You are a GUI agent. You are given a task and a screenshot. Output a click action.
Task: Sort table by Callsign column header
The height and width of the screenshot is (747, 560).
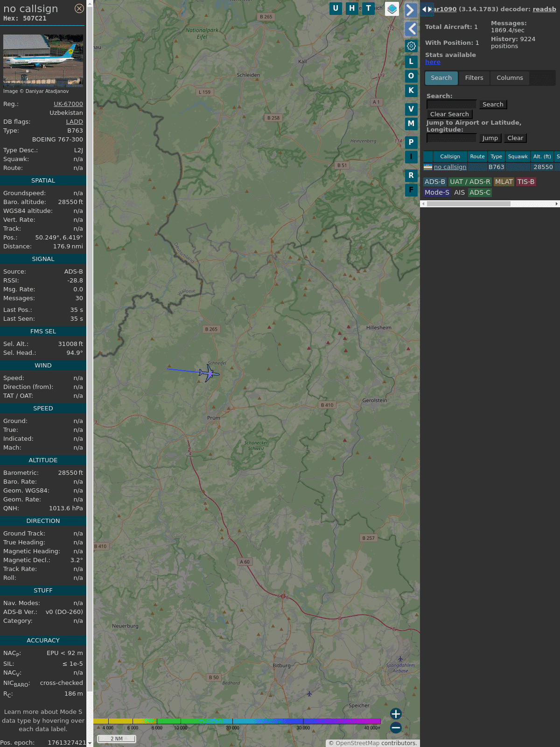(450, 157)
